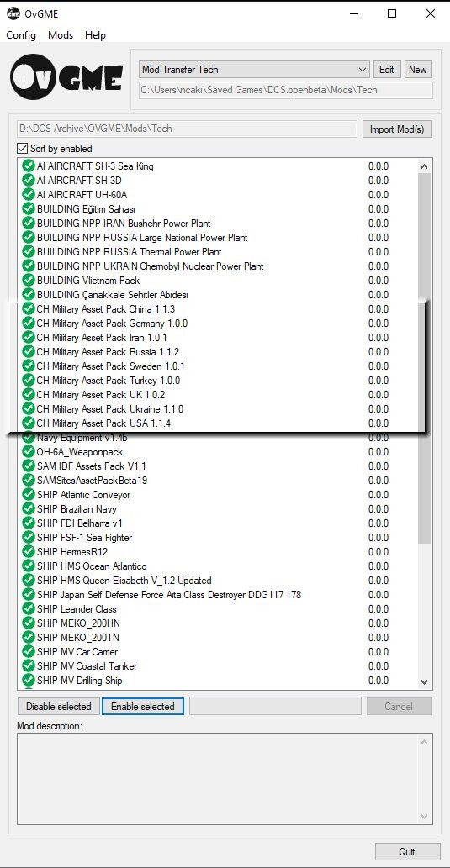Image resolution: width=450 pixels, height=868 pixels.
Task: Click check icon for CH Military Asset Pack Russia
Action: click(28, 352)
